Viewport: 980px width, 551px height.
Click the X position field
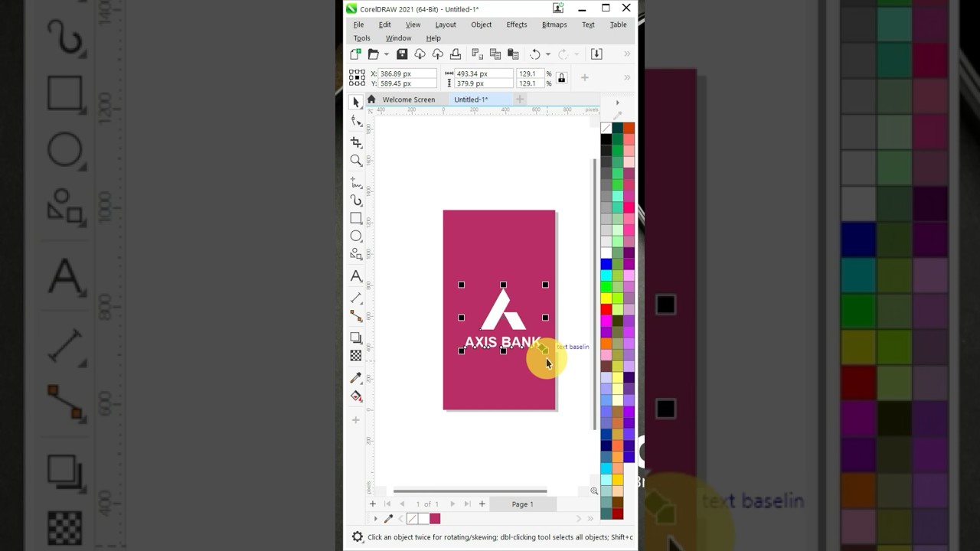pos(407,73)
